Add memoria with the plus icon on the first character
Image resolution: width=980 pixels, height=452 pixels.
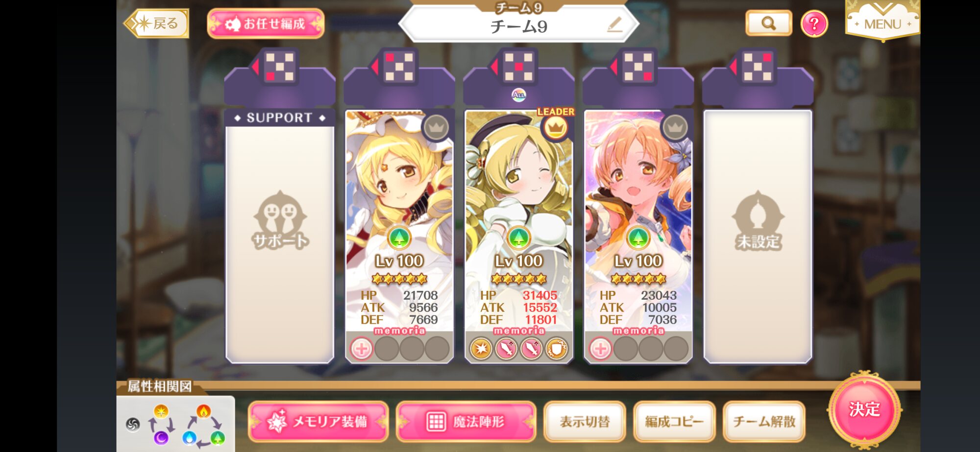click(x=362, y=349)
